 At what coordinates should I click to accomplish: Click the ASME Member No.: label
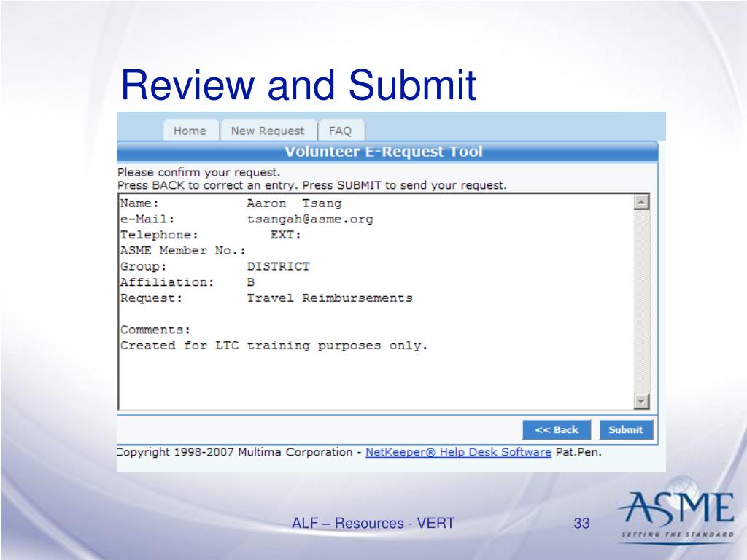coord(183,251)
